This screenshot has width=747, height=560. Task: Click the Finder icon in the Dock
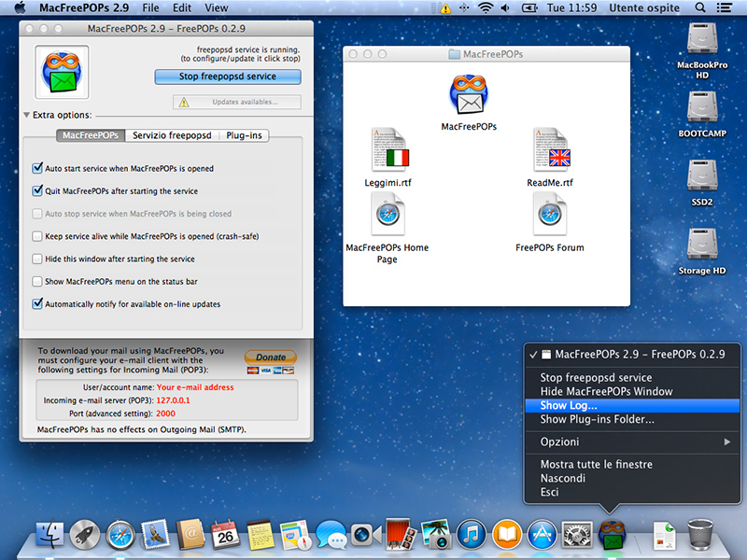(x=49, y=535)
